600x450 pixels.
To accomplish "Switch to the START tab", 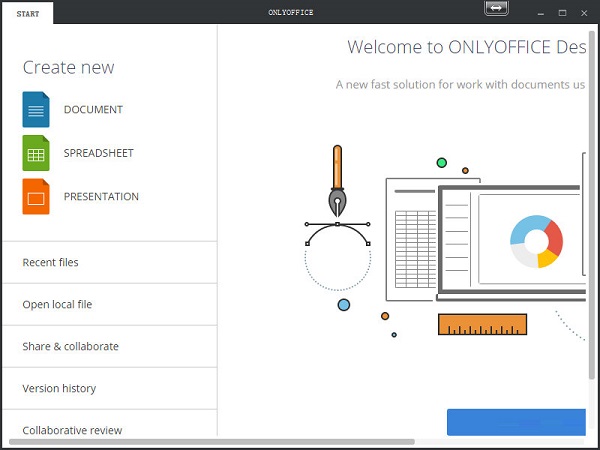I will pyautogui.click(x=28, y=13).
